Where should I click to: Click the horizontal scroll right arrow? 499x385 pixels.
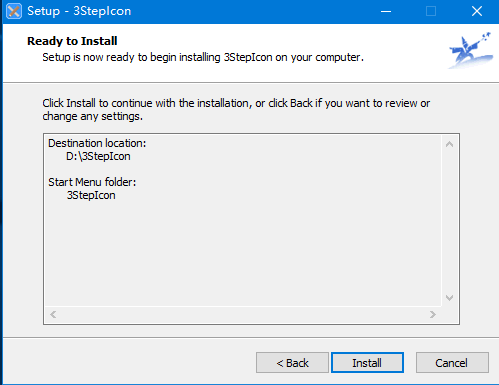click(x=433, y=314)
